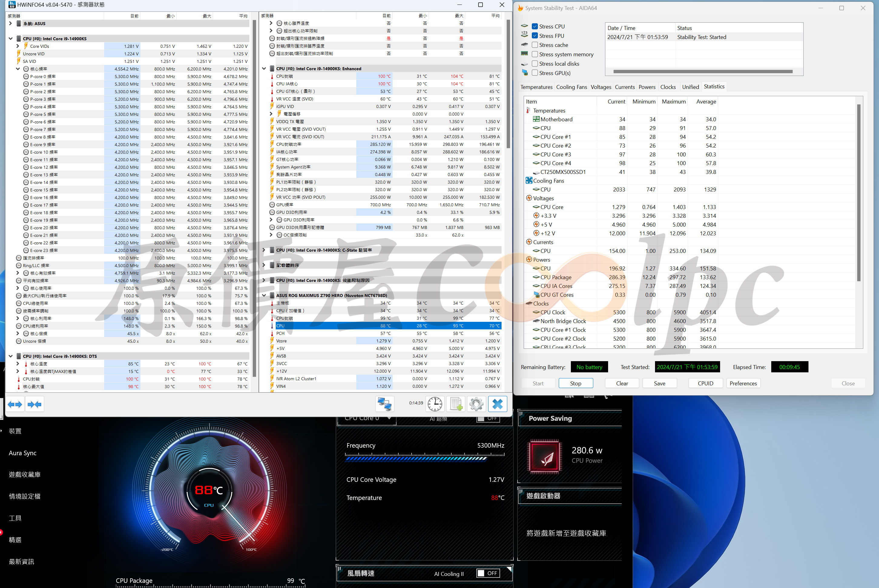Click the ASUS ROG MAXIMUS Z790 HERO chip icon
The height and width of the screenshot is (588, 879).
pyautogui.click(x=272, y=295)
